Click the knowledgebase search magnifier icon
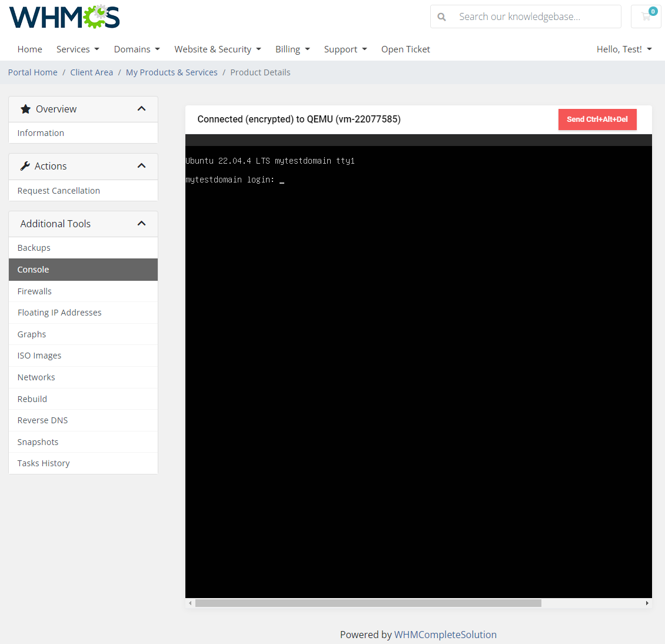Viewport: 665px width, 644px height. pos(441,16)
